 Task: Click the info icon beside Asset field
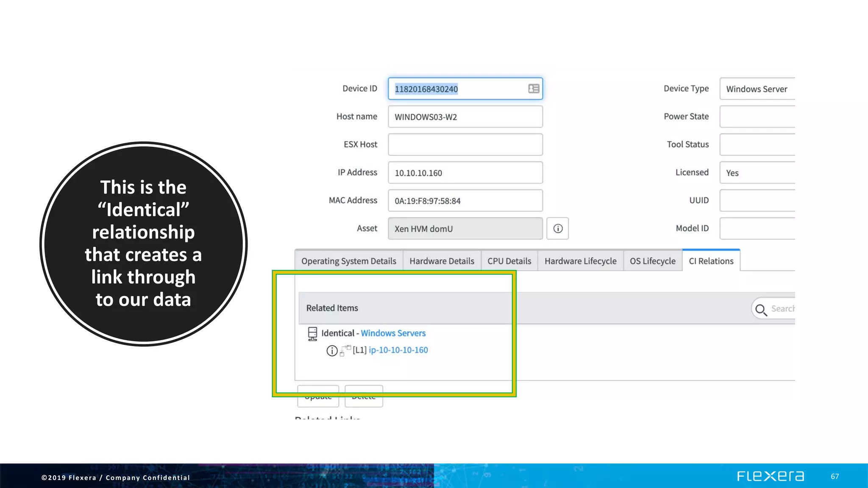tap(557, 229)
